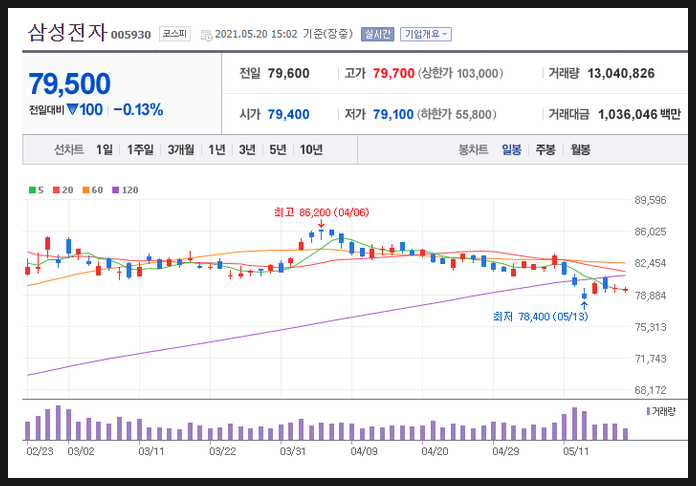Click the orange 60-day moving average legend swatch
Viewport: 696px width, 486px height.
pyautogui.click(x=86, y=190)
